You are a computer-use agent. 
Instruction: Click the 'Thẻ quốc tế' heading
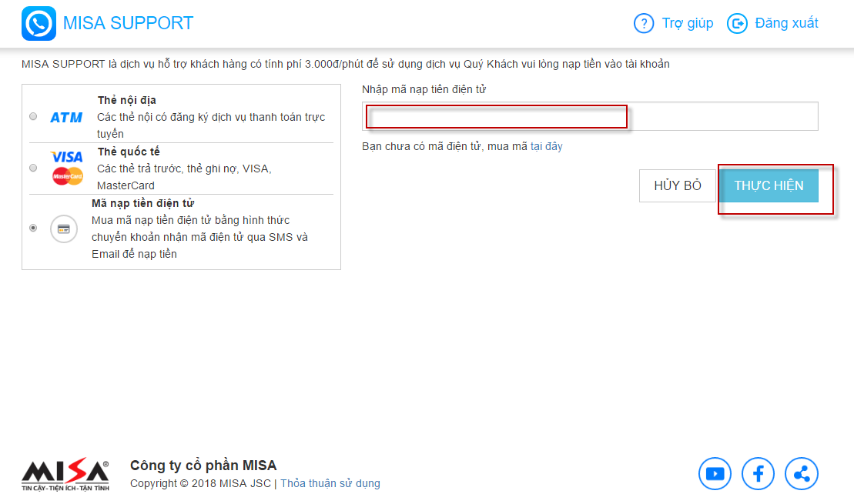tap(129, 152)
